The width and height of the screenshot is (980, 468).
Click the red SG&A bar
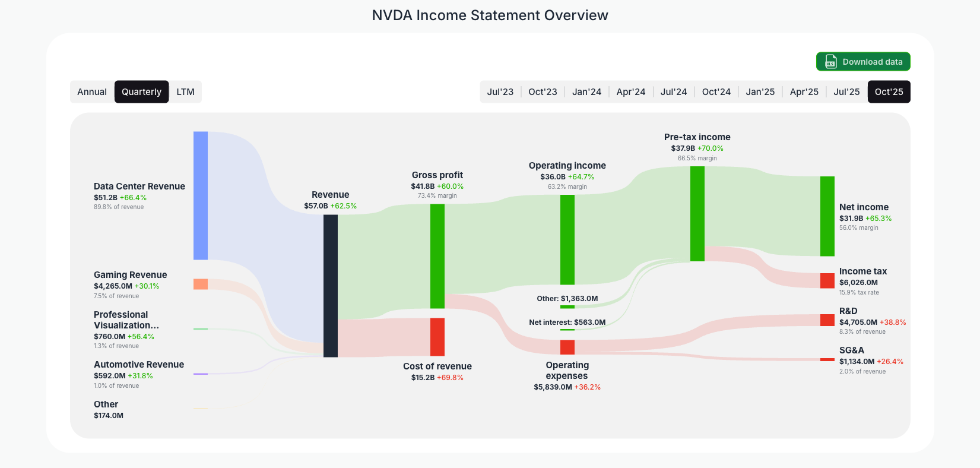(x=827, y=359)
